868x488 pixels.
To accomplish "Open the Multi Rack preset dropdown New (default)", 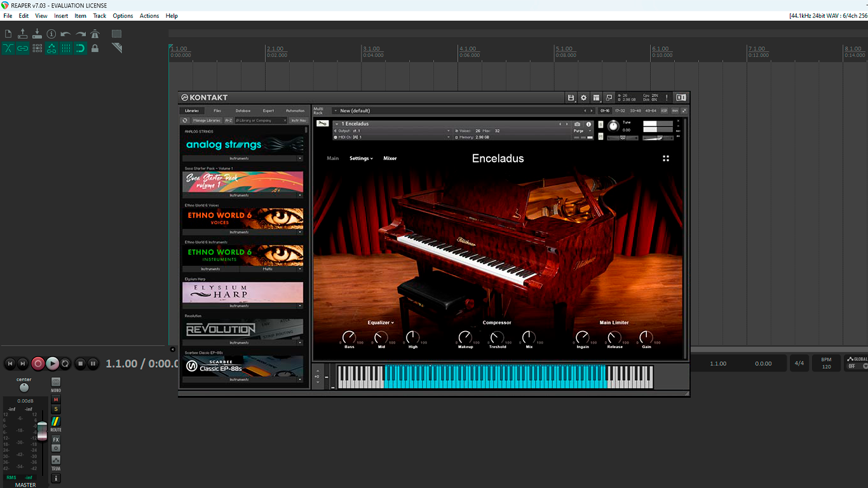I will (464, 111).
